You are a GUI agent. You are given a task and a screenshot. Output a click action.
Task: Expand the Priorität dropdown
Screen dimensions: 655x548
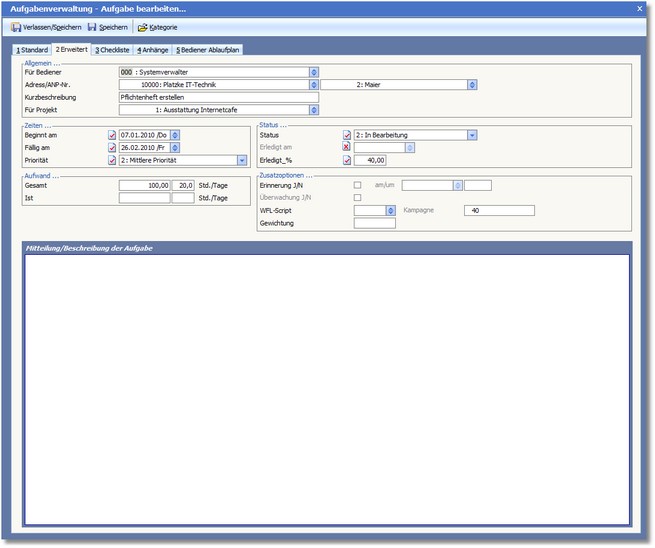(242, 160)
